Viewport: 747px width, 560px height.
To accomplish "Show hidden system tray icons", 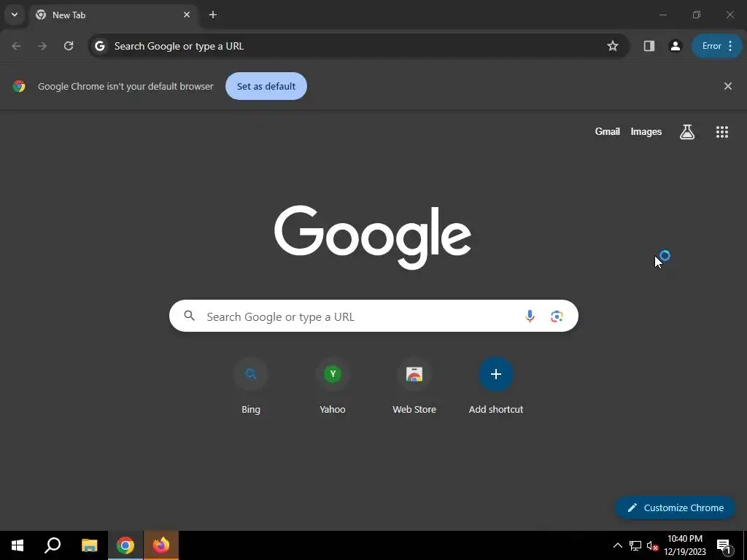I will 617,545.
